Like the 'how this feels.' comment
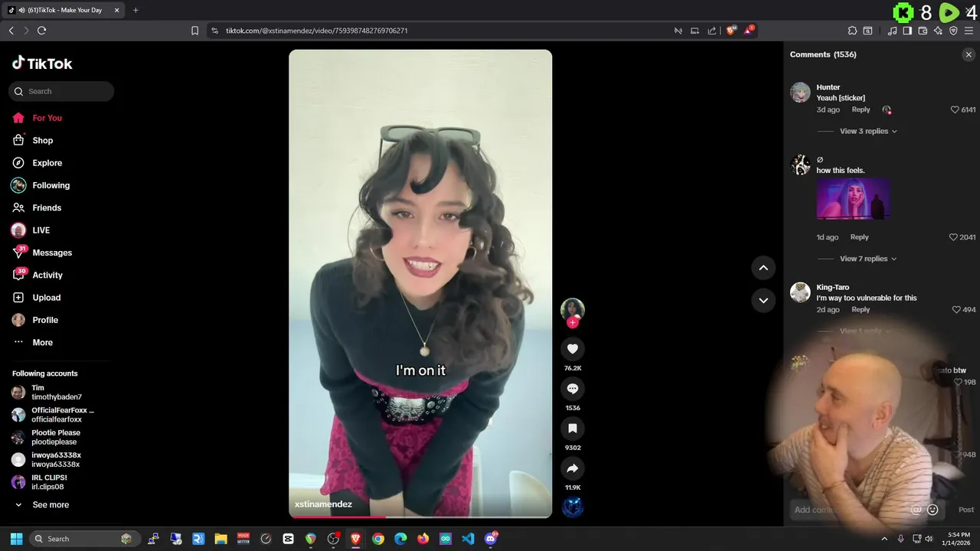Screen dimensions: 980x551 953,237
